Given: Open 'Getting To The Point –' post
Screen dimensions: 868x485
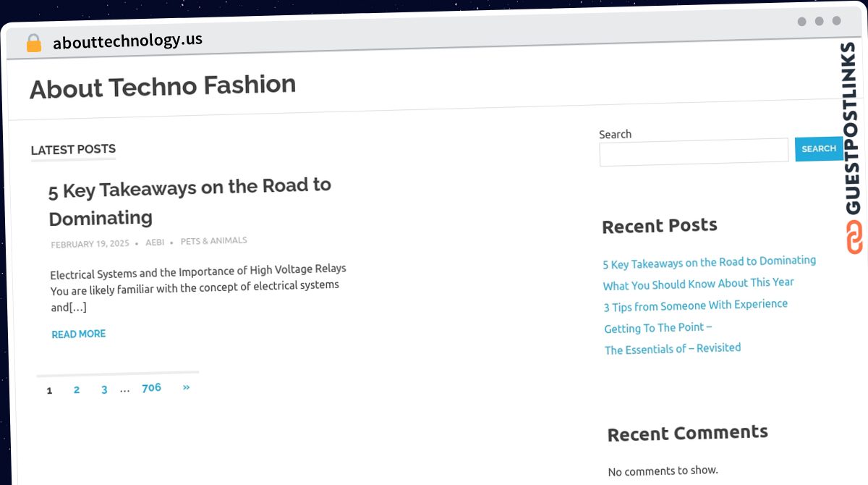Looking at the screenshot, I should [658, 328].
